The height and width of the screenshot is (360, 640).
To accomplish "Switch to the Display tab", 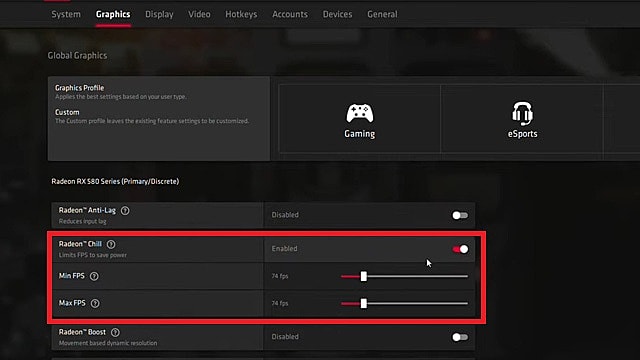I will (x=159, y=14).
